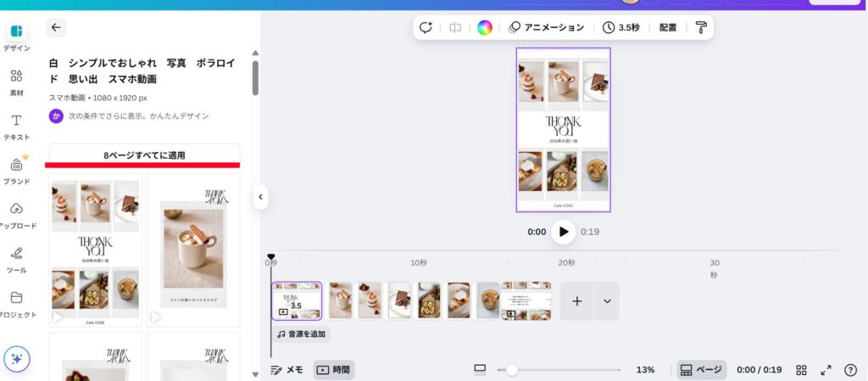Open the rainbow color picker circle
The image size is (868, 381).
(485, 28)
